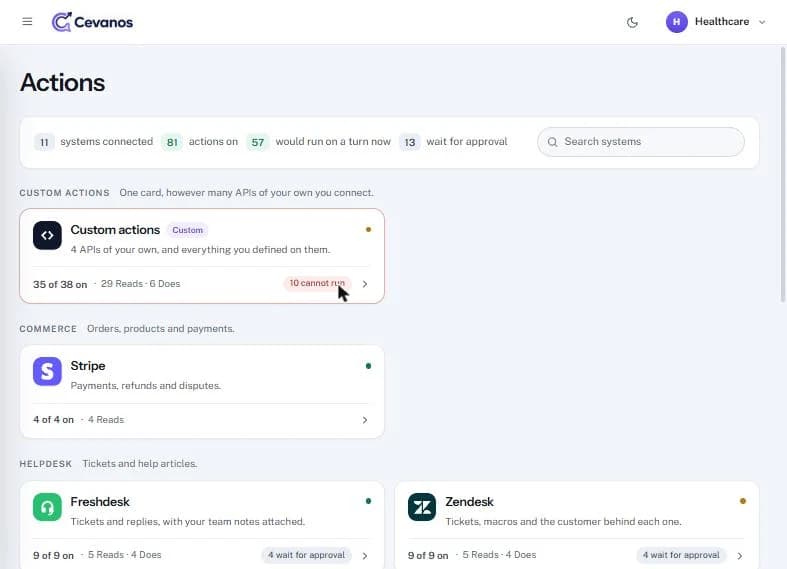Viewport: 787px width, 569px height.
Task: Open the Stripe card title
Action: click(x=88, y=366)
